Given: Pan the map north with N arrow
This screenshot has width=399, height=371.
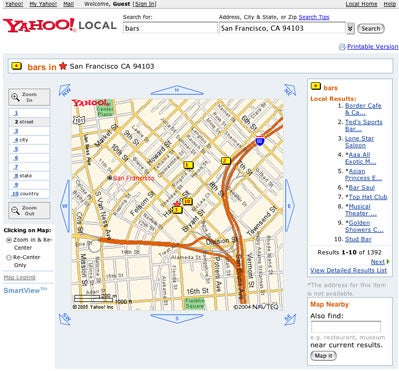Looking at the screenshot, I should tap(177, 90).
